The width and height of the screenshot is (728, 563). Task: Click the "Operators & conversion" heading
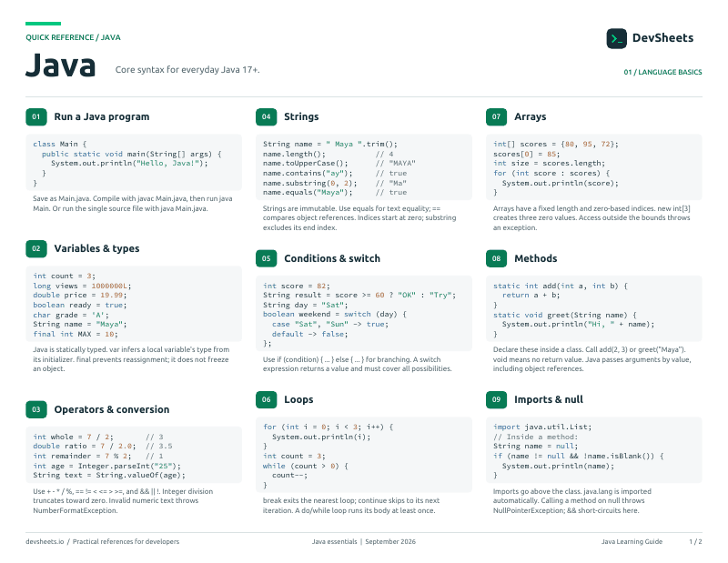tap(111, 409)
